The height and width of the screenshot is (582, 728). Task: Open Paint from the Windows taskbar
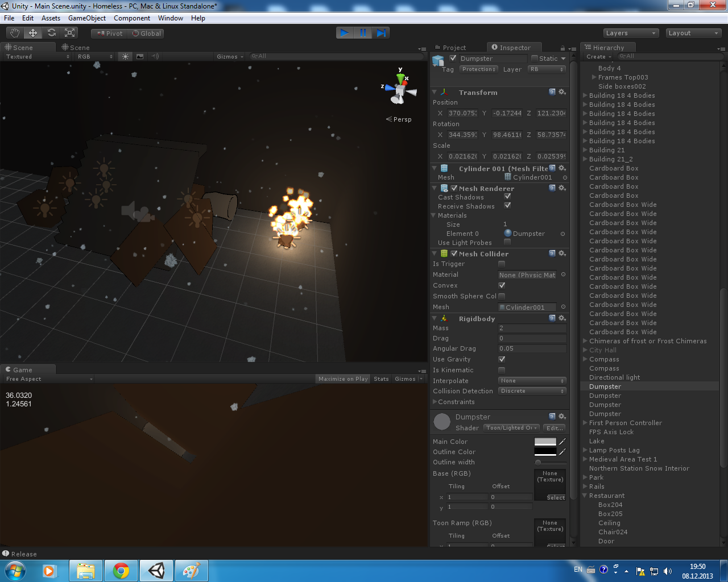click(191, 571)
